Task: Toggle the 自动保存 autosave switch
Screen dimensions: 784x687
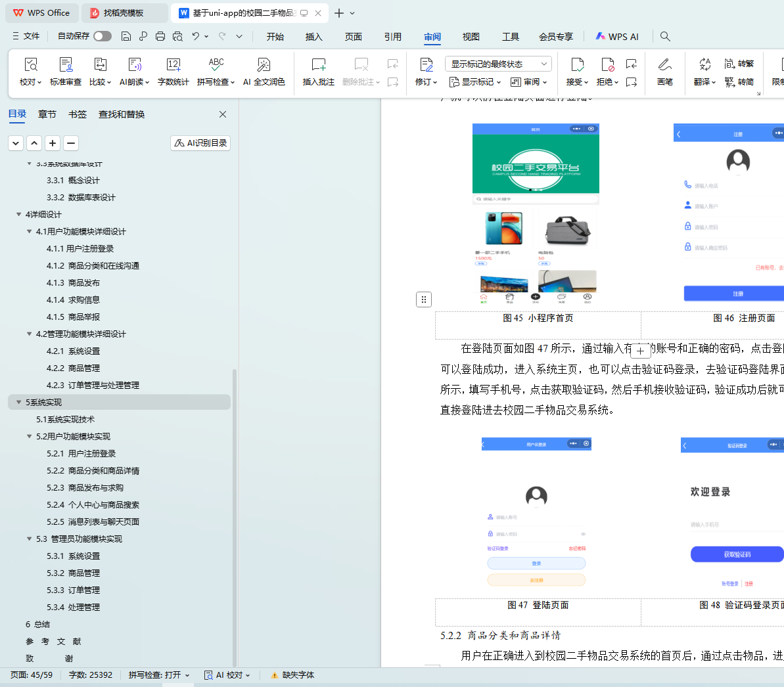Action: [x=103, y=36]
